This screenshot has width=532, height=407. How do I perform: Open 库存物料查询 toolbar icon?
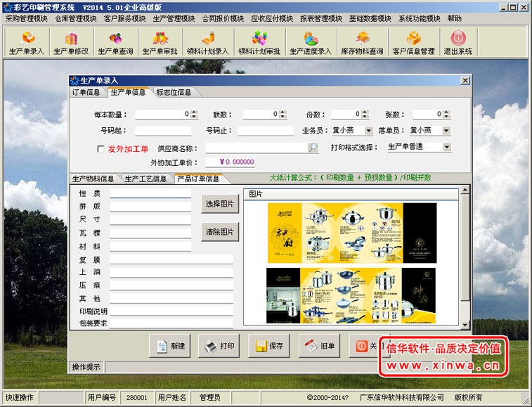pos(363,42)
